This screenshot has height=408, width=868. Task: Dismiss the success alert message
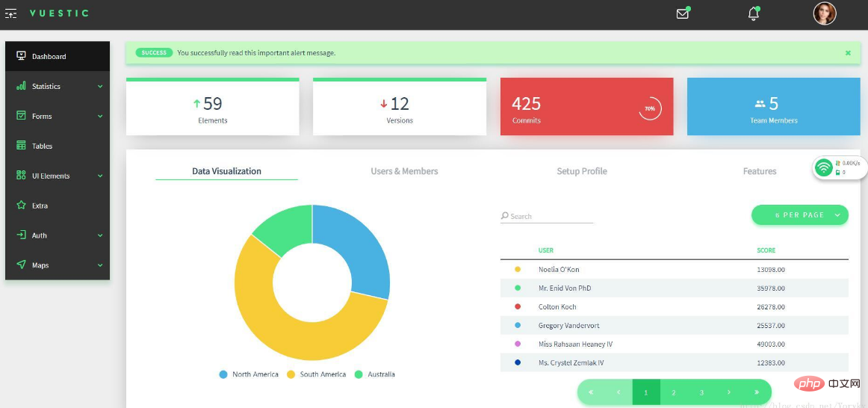click(848, 53)
